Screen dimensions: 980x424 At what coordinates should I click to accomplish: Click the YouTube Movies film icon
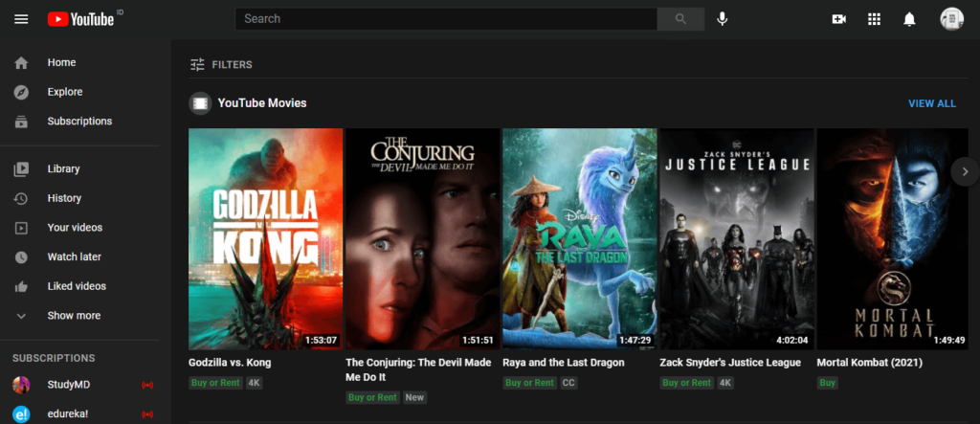200,103
